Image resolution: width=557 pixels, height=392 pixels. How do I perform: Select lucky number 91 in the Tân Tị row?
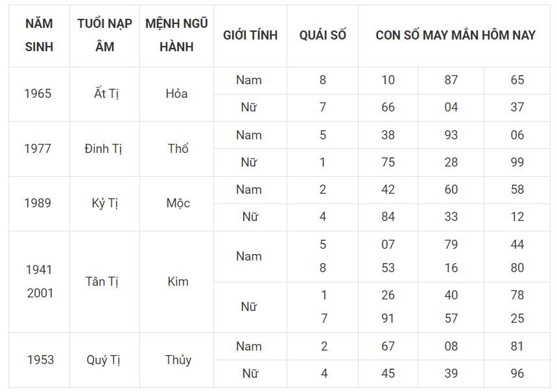coord(388,318)
